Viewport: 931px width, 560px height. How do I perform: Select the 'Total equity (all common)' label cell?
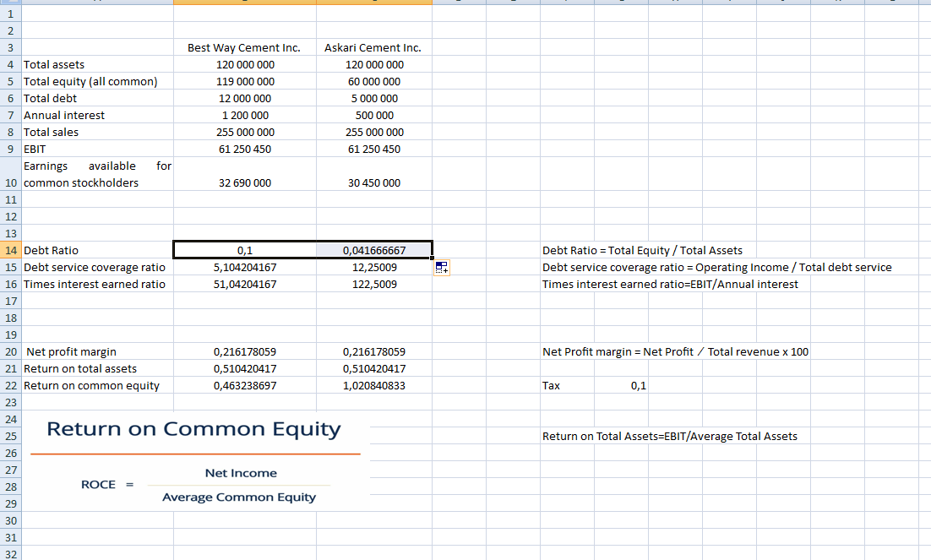pos(90,81)
